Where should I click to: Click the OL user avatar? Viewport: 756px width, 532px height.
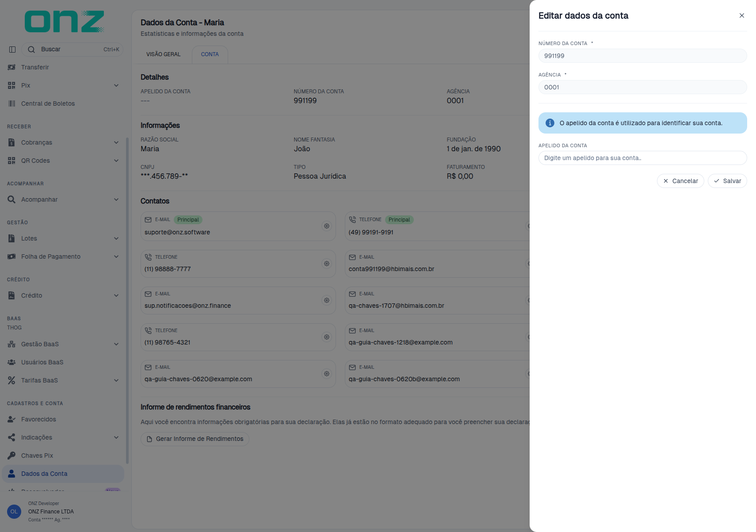(x=14, y=512)
